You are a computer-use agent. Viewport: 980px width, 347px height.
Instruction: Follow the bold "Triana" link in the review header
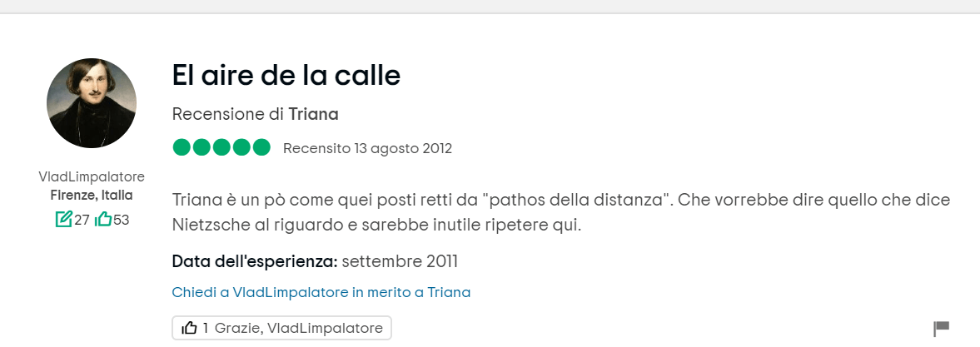pyautogui.click(x=313, y=114)
